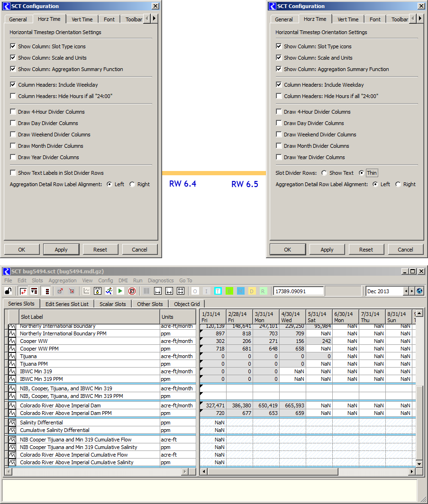Uncheck Include Weekday in RW 6.5 dialog
Screen dimensions: 428x504
pos(279,85)
